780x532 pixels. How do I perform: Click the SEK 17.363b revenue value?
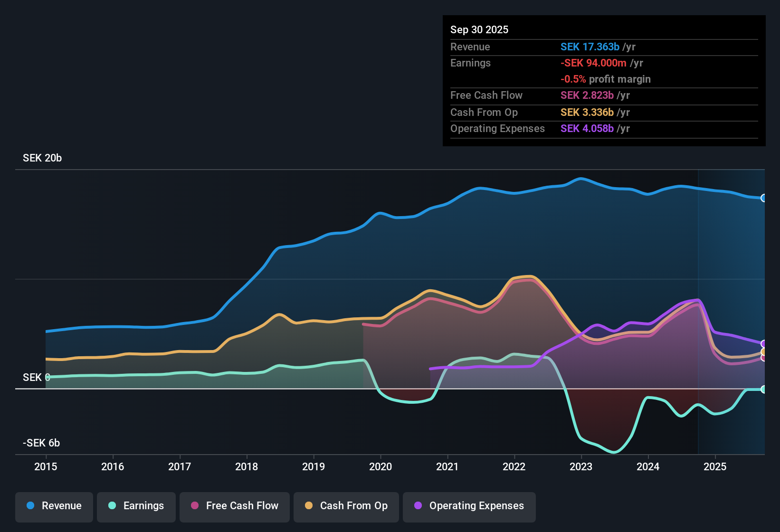(590, 47)
